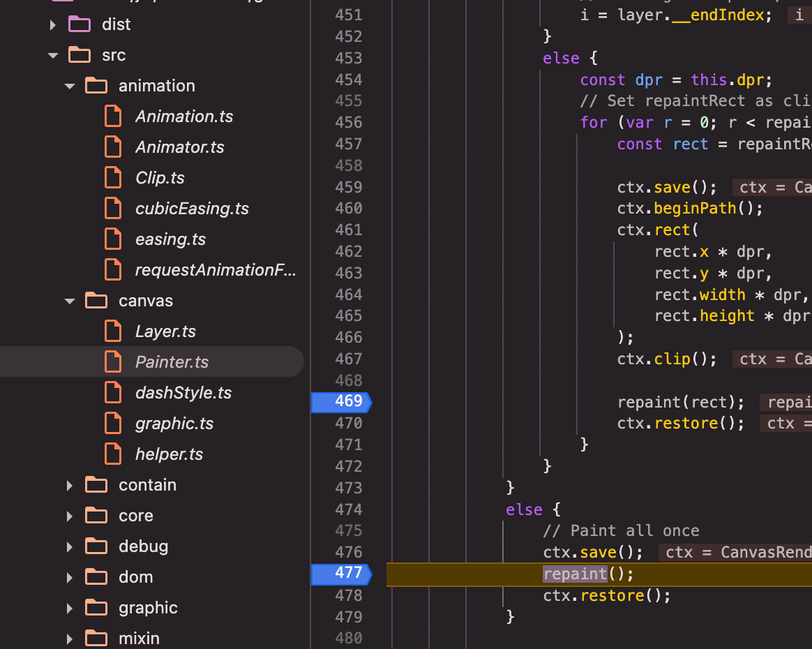Click the highlighted repaint call on line 477
Viewport: 812px width, 649px height.
click(576, 574)
